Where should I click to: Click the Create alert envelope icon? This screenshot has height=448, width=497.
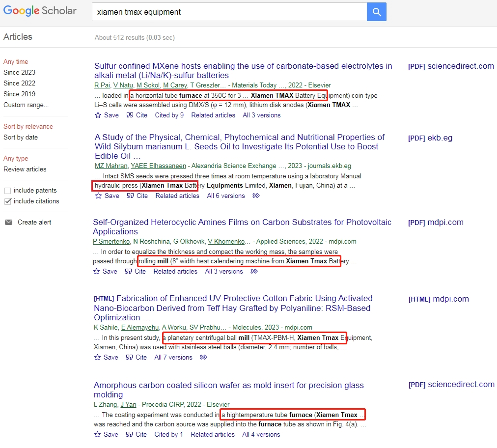click(8, 222)
